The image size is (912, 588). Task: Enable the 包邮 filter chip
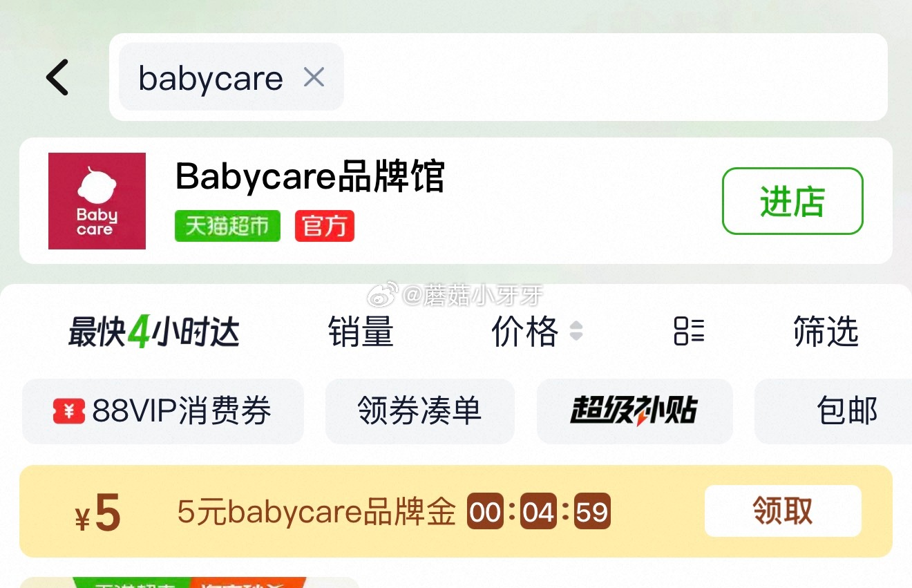tap(833, 411)
